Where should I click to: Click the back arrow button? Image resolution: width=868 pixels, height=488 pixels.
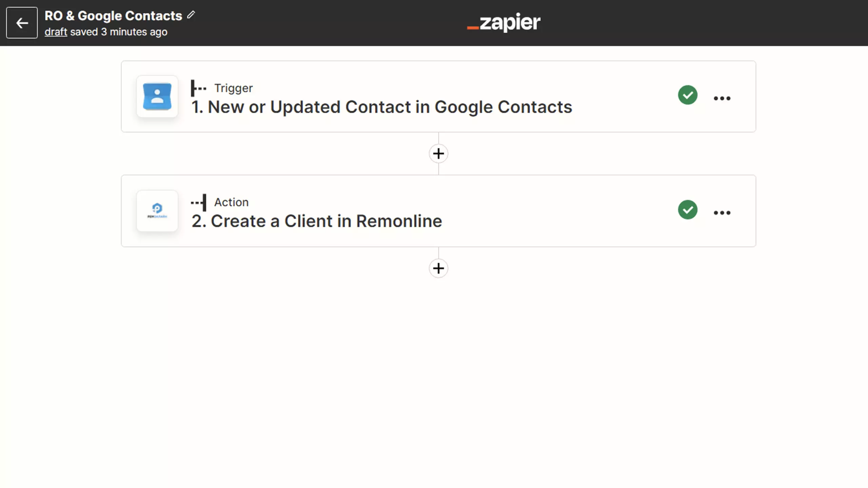tap(22, 23)
